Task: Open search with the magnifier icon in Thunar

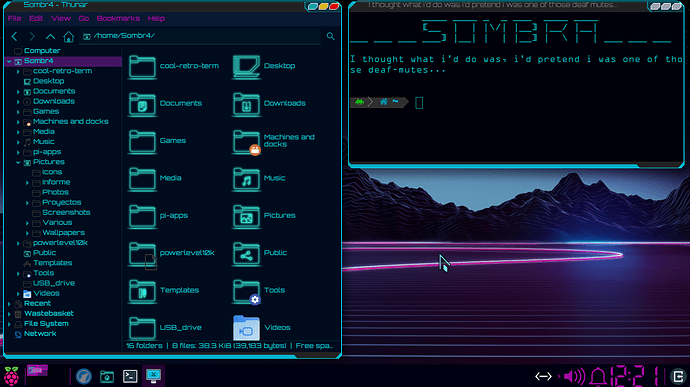Action: coord(330,37)
